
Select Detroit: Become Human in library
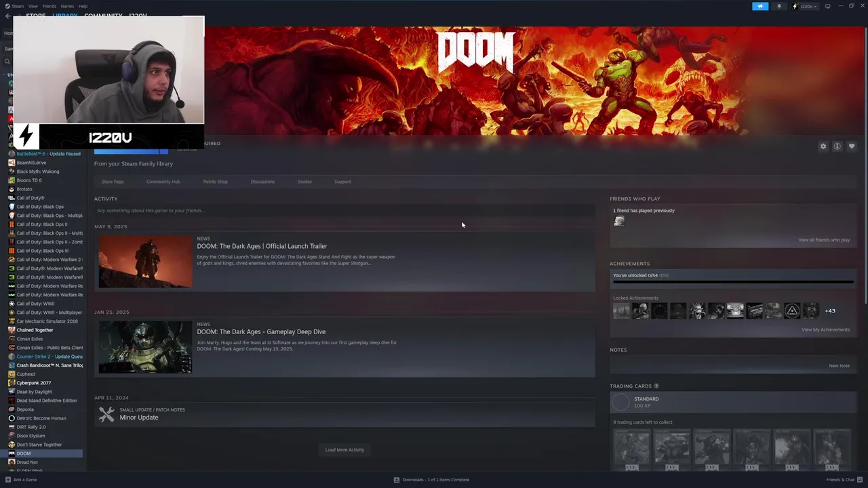pyautogui.click(x=45, y=418)
